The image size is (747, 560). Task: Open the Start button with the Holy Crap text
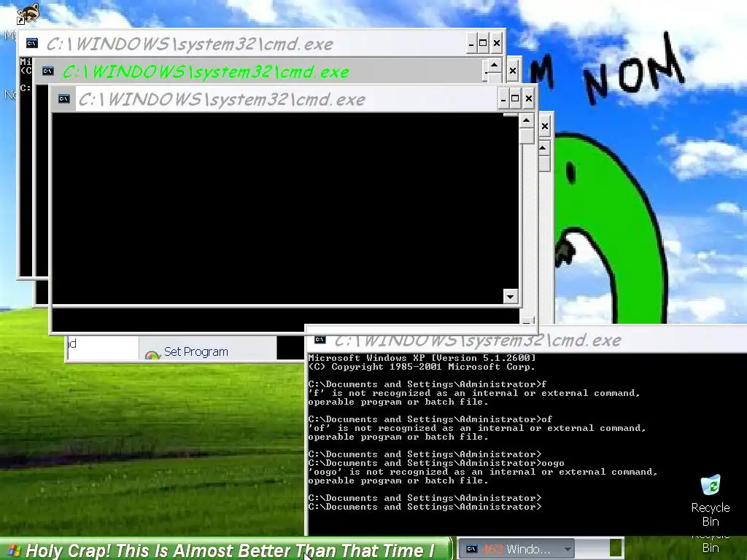tap(226, 550)
